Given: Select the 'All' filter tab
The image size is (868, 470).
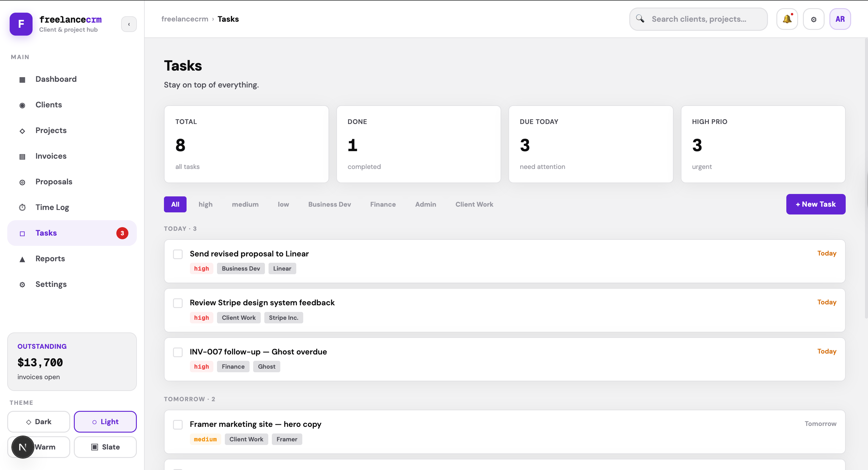Looking at the screenshot, I should point(175,204).
